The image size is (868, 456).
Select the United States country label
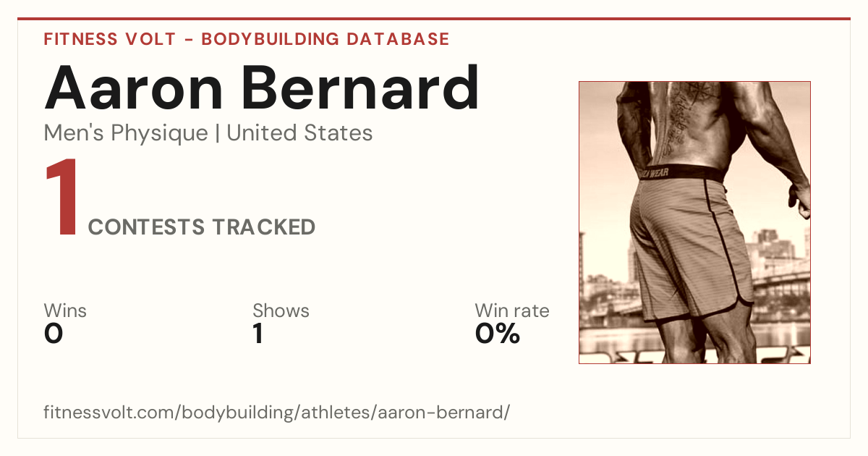(299, 133)
